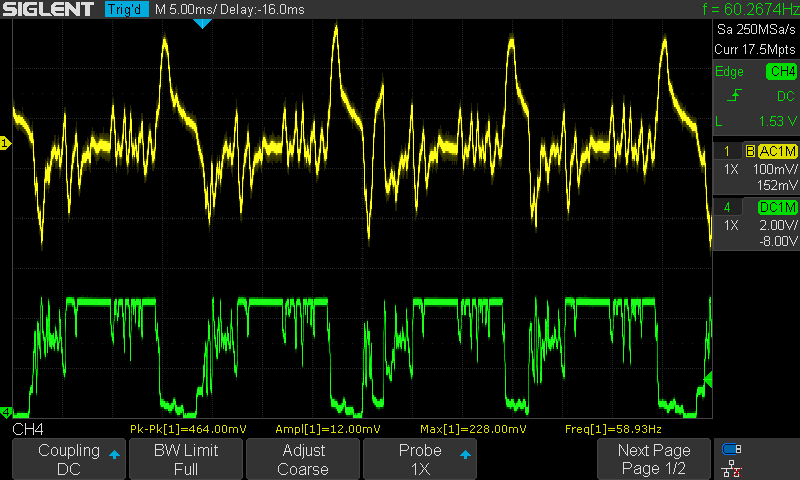800x480 pixels.
Task: Go to Next Page 1/2
Action: click(x=654, y=459)
